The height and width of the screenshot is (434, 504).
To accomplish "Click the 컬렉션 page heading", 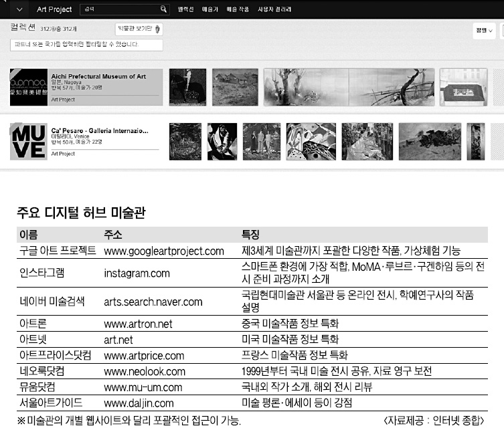I will coord(23,27).
